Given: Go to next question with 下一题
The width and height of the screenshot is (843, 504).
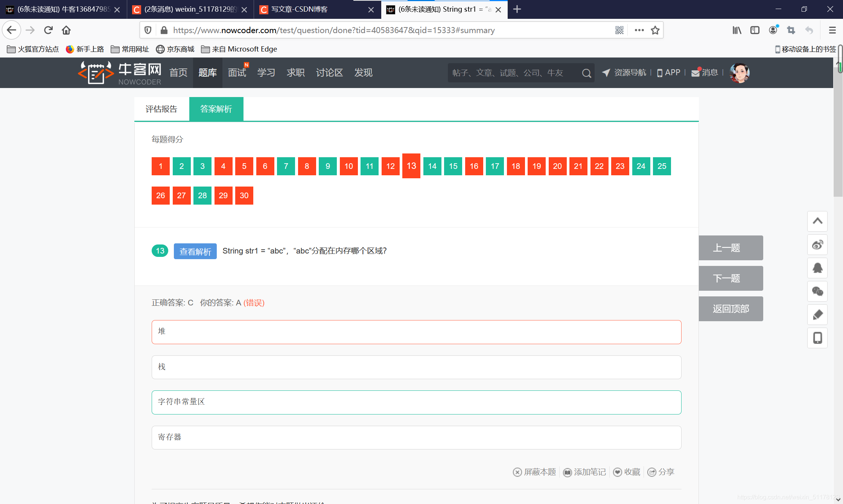Looking at the screenshot, I should [731, 278].
